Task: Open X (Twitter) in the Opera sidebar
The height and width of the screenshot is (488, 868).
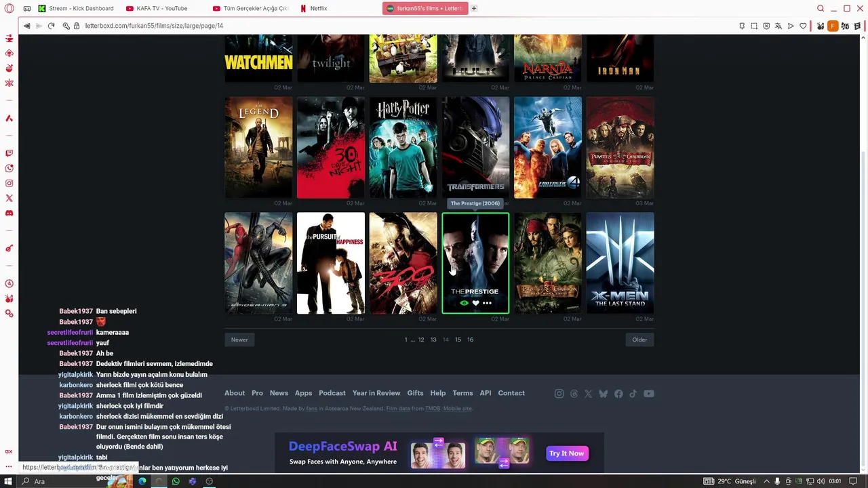Action: [9, 198]
